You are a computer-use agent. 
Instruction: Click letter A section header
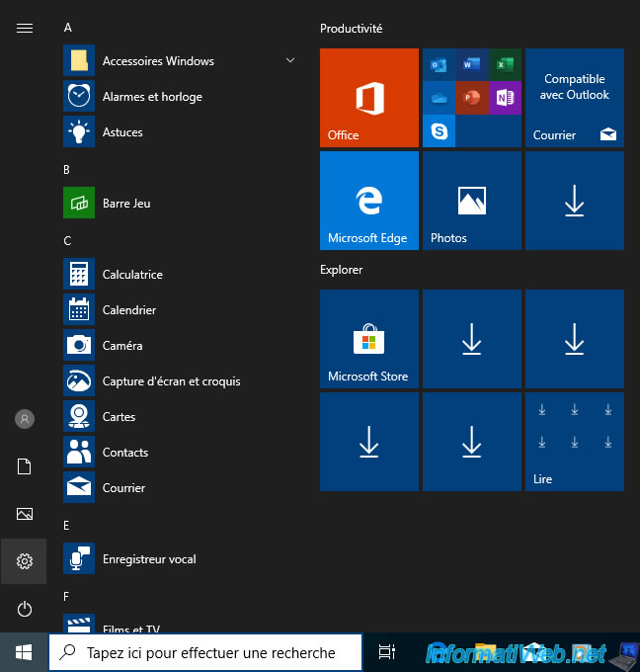68,28
